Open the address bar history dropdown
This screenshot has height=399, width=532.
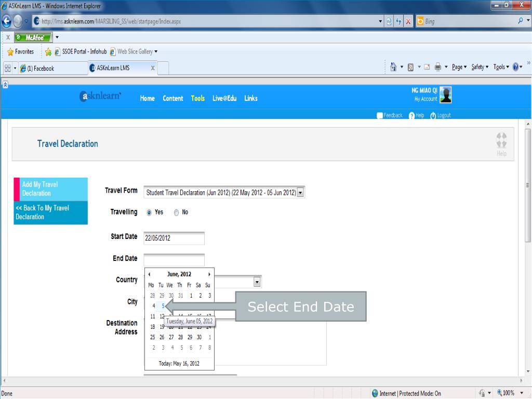point(380,21)
